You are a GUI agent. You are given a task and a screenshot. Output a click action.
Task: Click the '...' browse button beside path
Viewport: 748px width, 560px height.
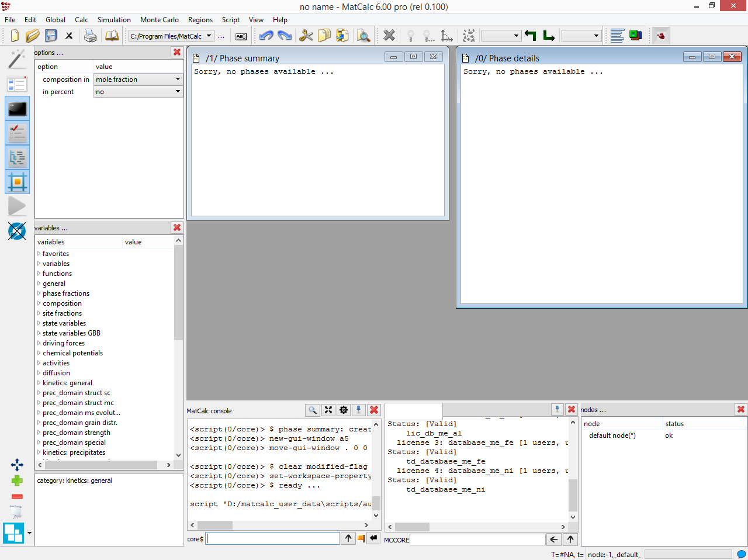coord(221,36)
